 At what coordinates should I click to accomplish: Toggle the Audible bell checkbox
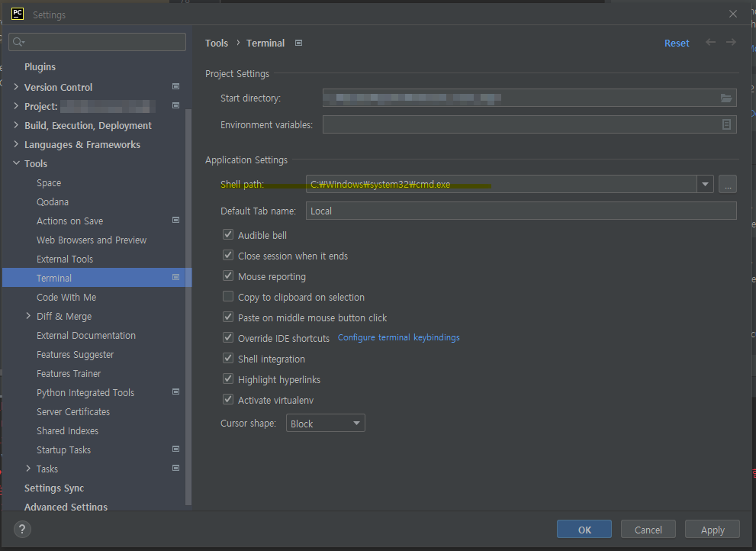tap(228, 234)
